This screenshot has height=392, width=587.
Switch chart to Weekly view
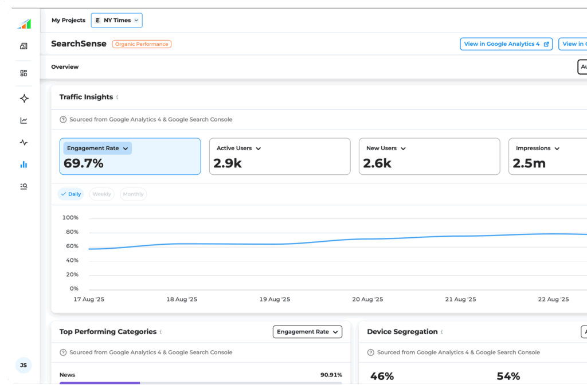[101, 194]
